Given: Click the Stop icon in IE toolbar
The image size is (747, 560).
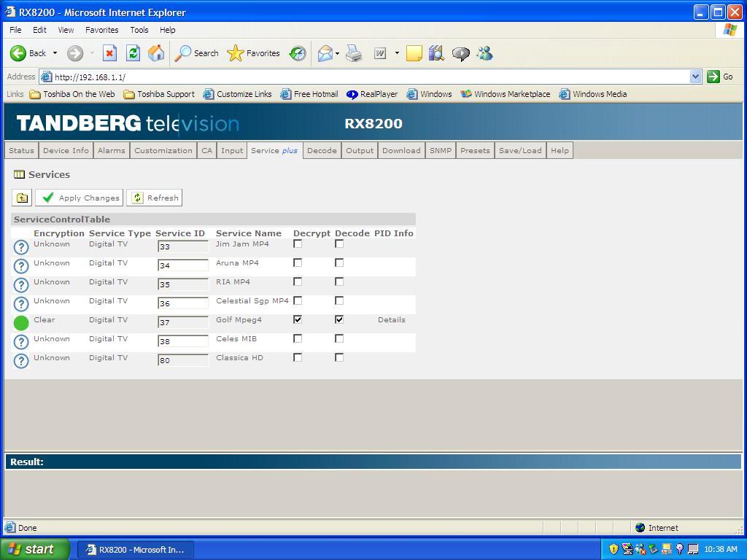Looking at the screenshot, I should [109, 53].
